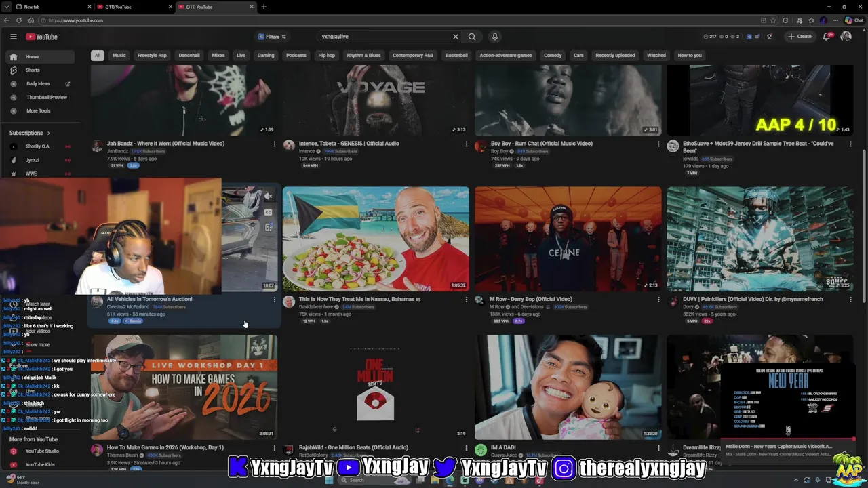
Task: Open options menu for Boy Boy Rum Chat video
Action: coord(658,144)
